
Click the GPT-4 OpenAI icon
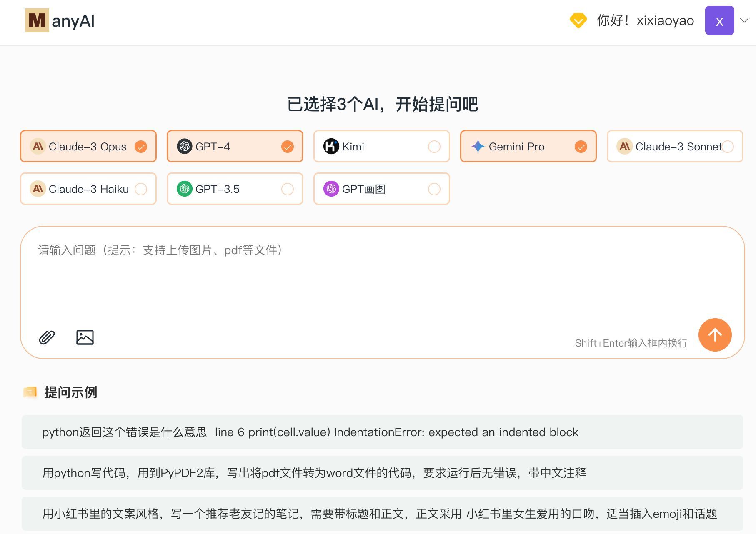[x=184, y=147]
